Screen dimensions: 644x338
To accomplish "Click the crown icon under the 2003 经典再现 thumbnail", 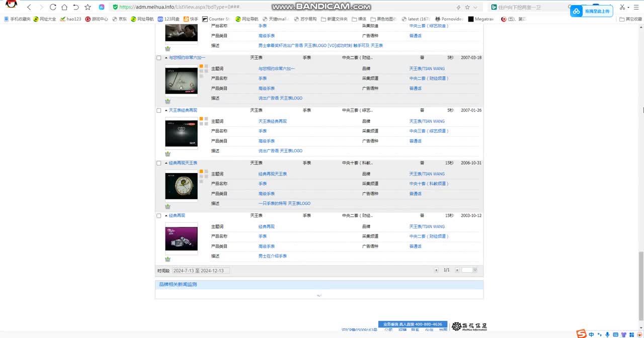I will [x=168, y=259].
